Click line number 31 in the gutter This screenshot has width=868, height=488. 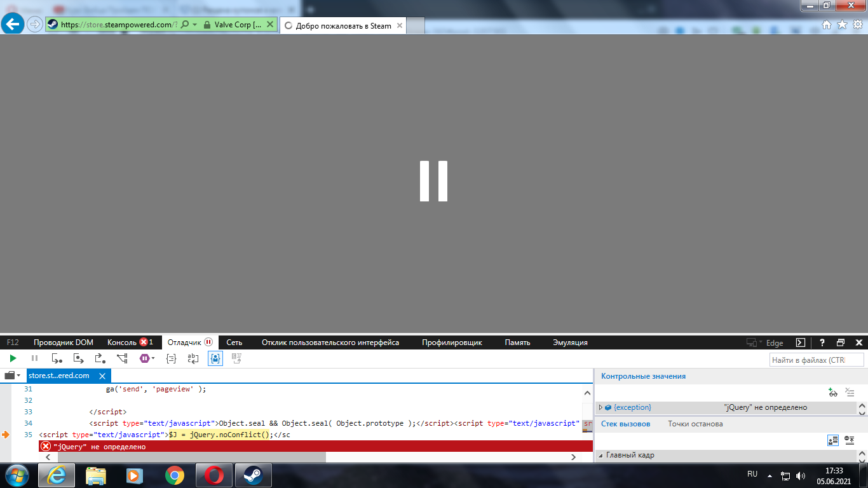28,389
